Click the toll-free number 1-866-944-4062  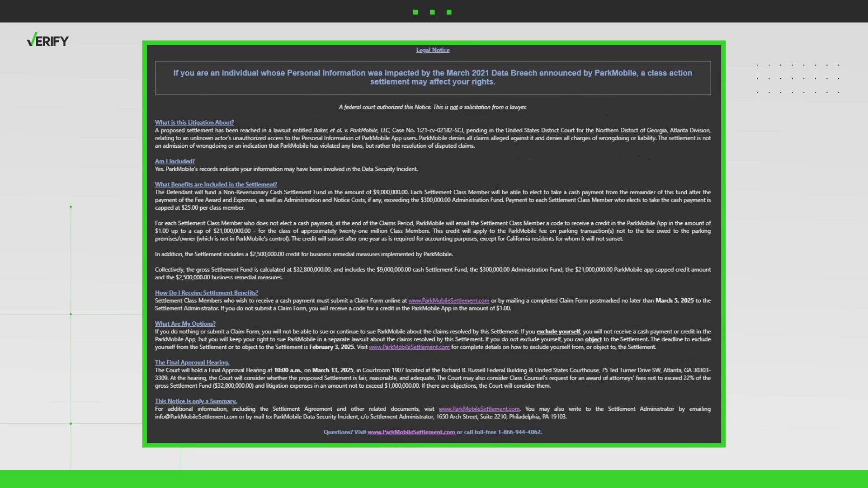[x=520, y=432]
